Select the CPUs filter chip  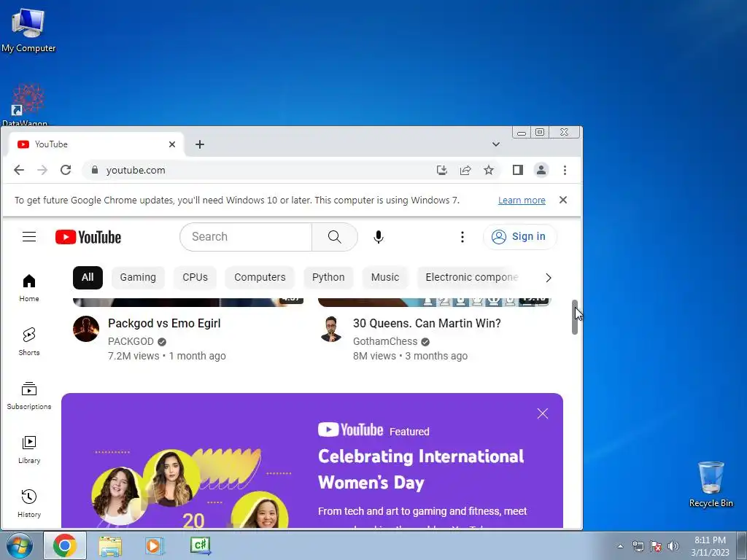pyautogui.click(x=195, y=278)
